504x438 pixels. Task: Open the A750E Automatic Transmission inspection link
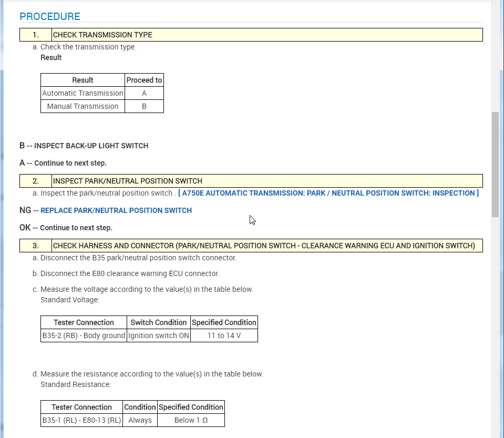[328, 193]
